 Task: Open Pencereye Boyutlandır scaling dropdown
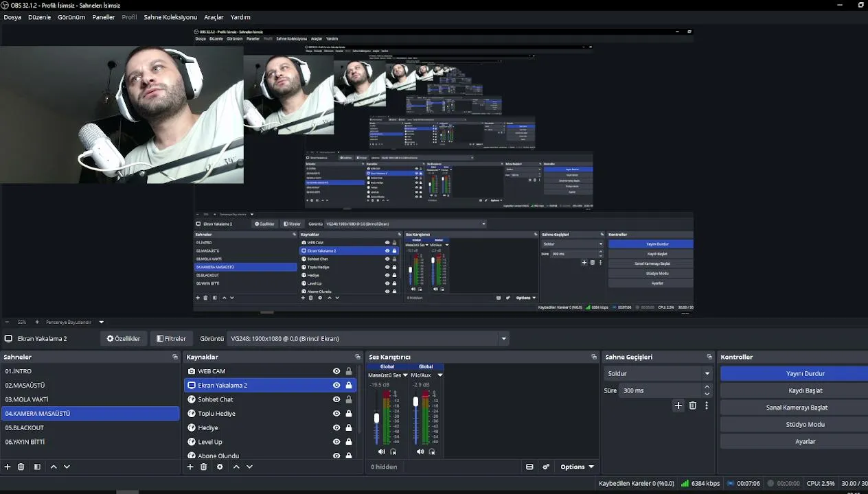(102, 322)
